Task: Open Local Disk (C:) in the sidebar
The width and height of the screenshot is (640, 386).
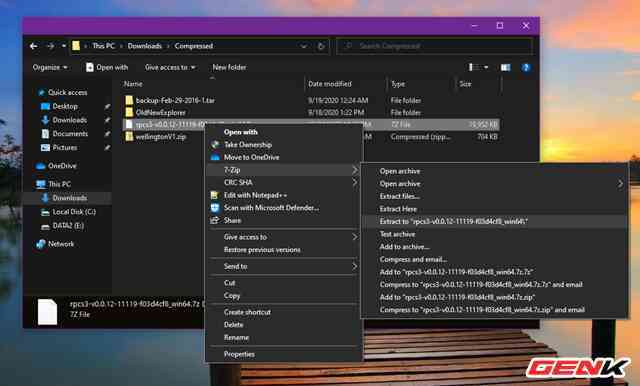Action: click(74, 212)
